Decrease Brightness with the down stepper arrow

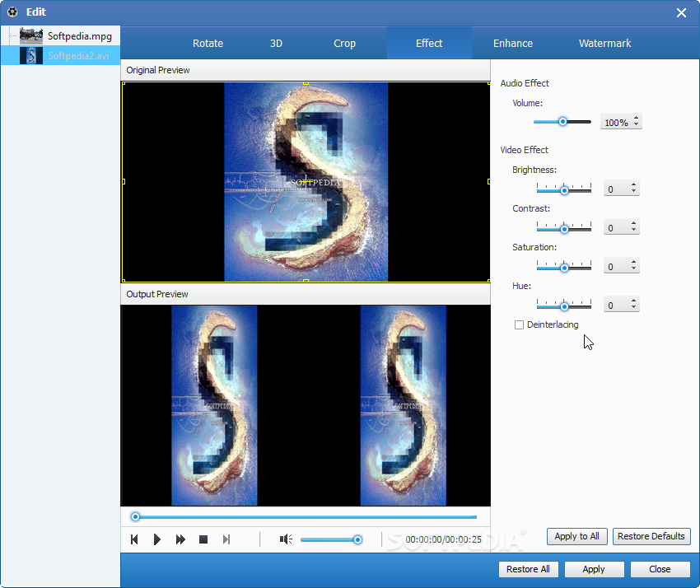[x=633, y=192]
